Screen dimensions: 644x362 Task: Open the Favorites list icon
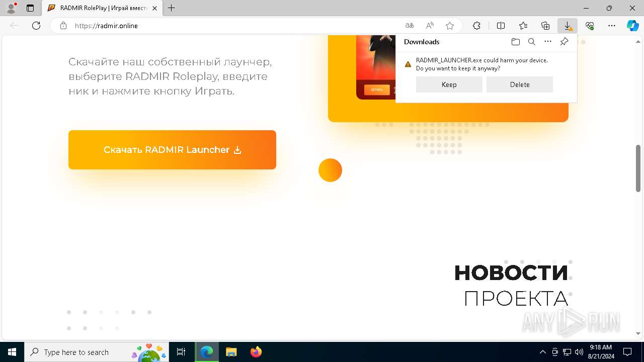[x=523, y=26]
